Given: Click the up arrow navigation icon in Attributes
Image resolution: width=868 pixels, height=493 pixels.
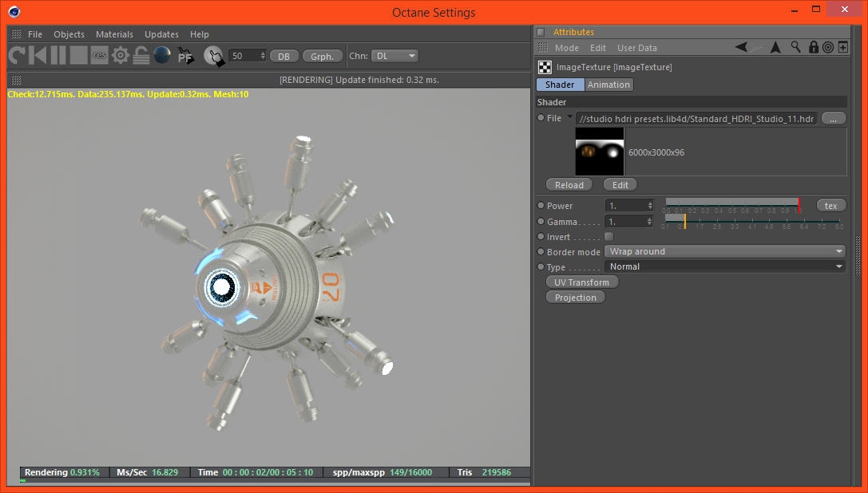Looking at the screenshot, I should coord(775,48).
